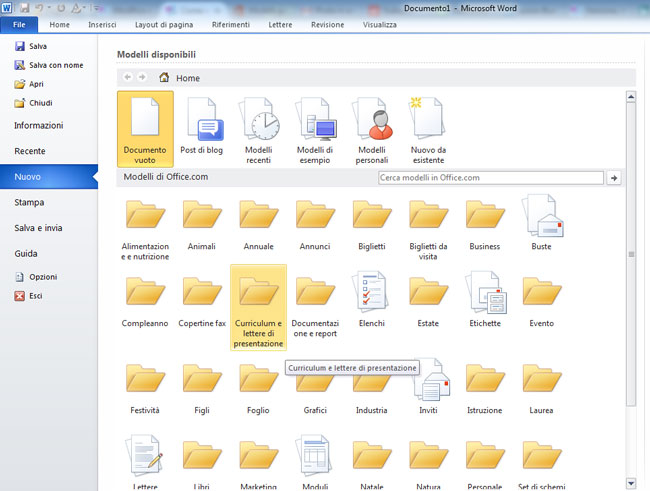Open the Evento template folder
The width and height of the screenshot is (650, 491).
coord(541,303)
